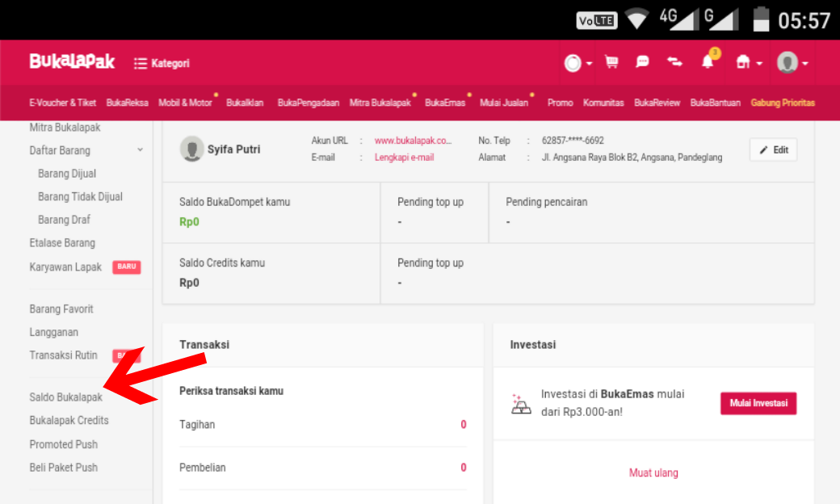The height and width of the screenshot is (504, 840).
Task: Open Karyawan Lapak sidebar item
Action: 65,267
